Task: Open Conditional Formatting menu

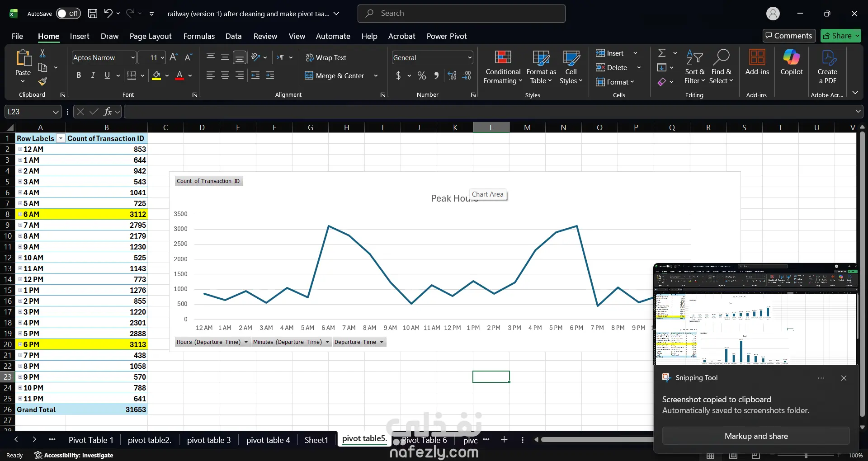Action: [503, 67]
